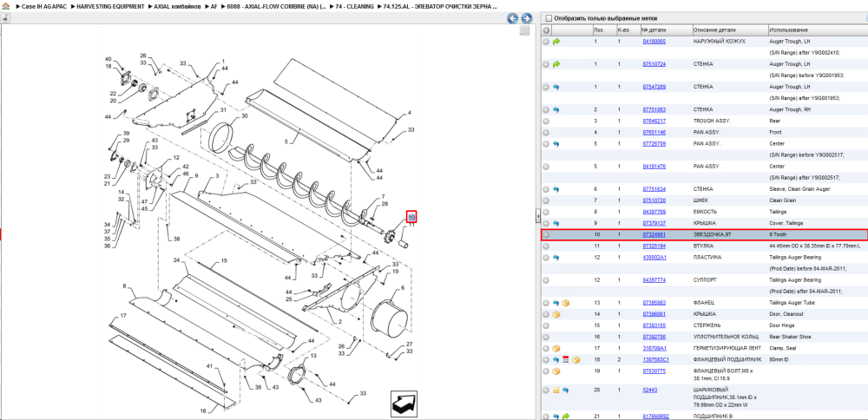
Task: Open part number link 87325194
Action: click(x=654, y=246)
